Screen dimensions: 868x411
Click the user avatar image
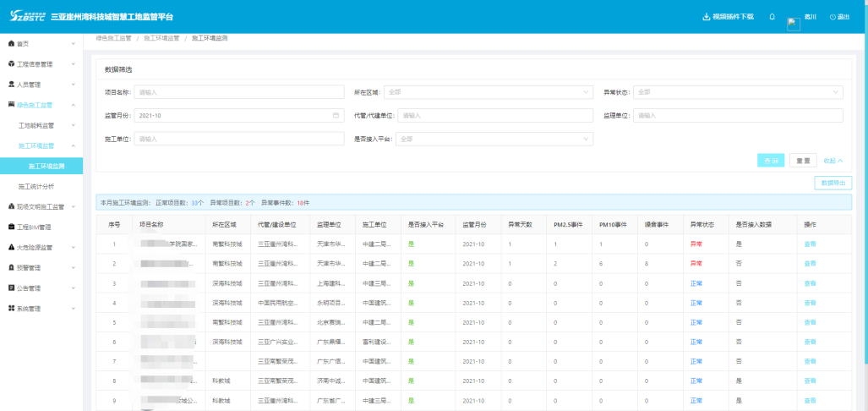click(793, 24)
